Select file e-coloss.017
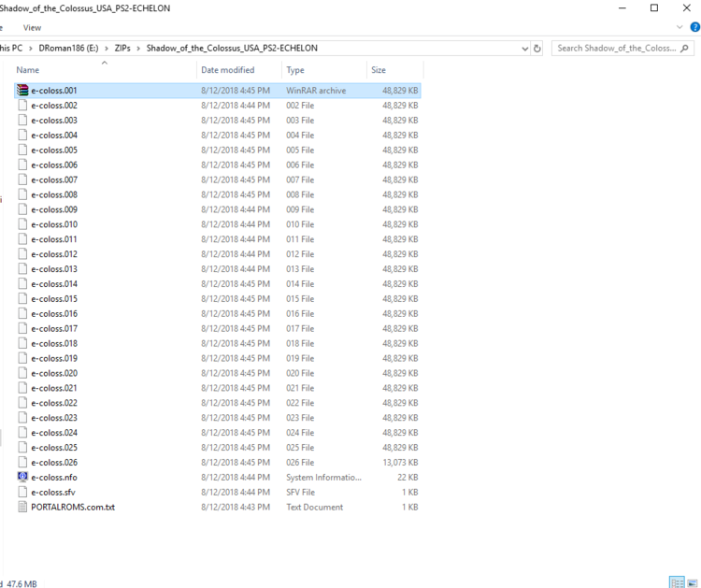The image size is (701, 588). 54,329
